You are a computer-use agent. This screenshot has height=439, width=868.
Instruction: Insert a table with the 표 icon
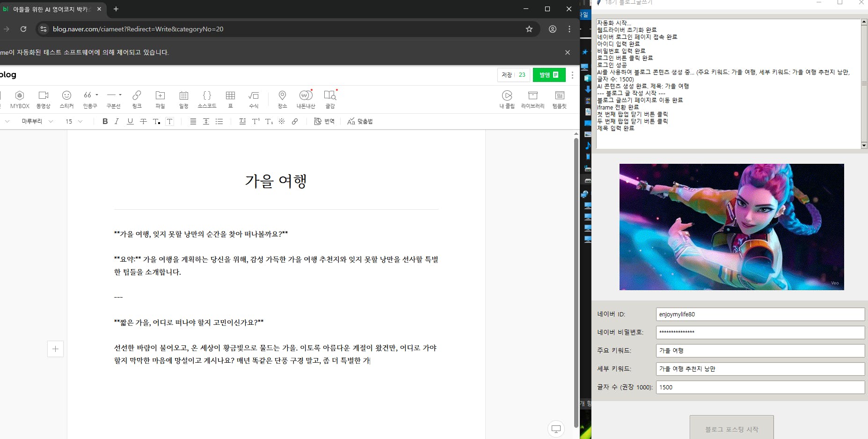click(230, 100)
